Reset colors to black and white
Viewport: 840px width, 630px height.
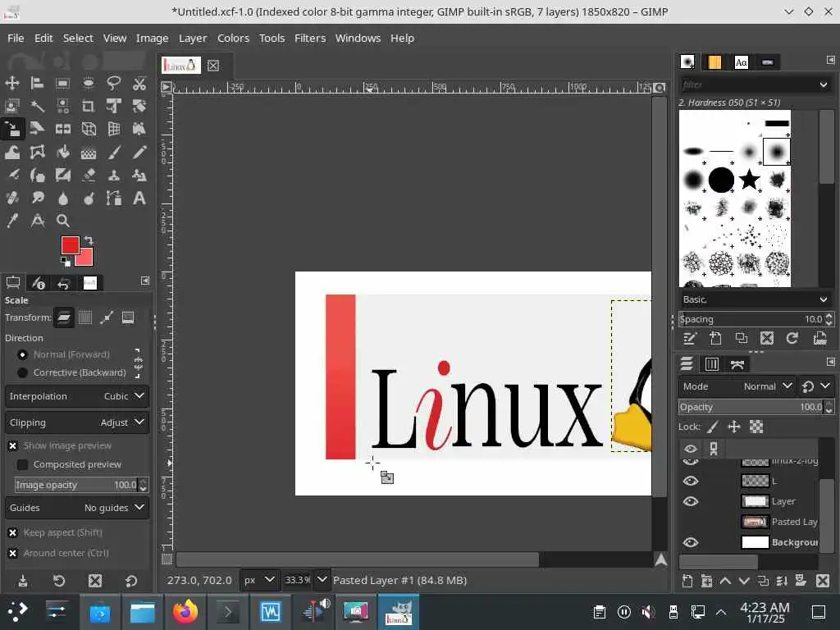click(x=66, y=262)
